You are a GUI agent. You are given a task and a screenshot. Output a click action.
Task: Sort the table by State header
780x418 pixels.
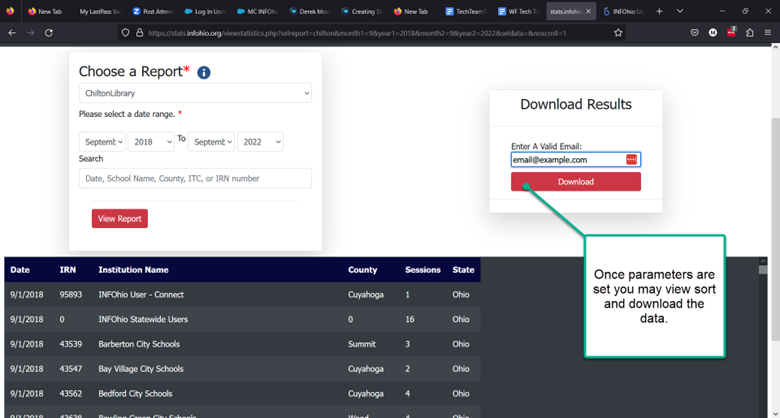point(463,270)
